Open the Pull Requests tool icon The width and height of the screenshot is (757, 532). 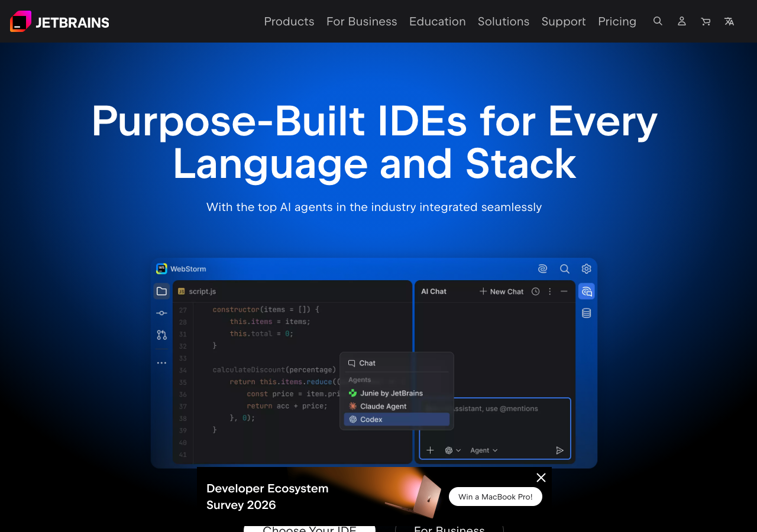(161, 335)
